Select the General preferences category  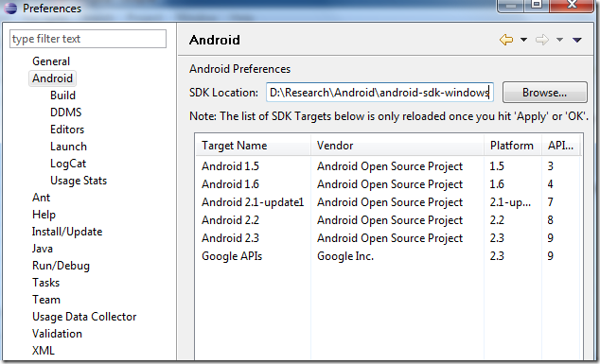coord(51,61)
